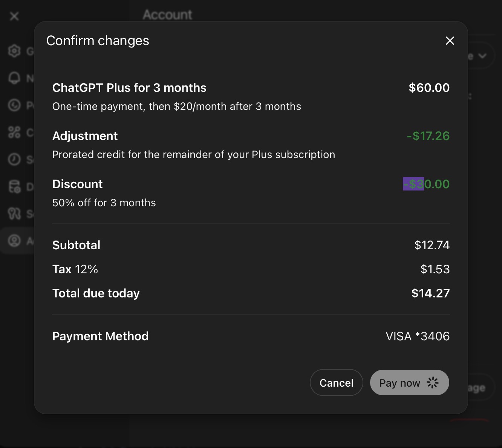Click the loading spinner in Pay now
The width and height of the screenshot is (502, 448).
[x=433, y=383]
